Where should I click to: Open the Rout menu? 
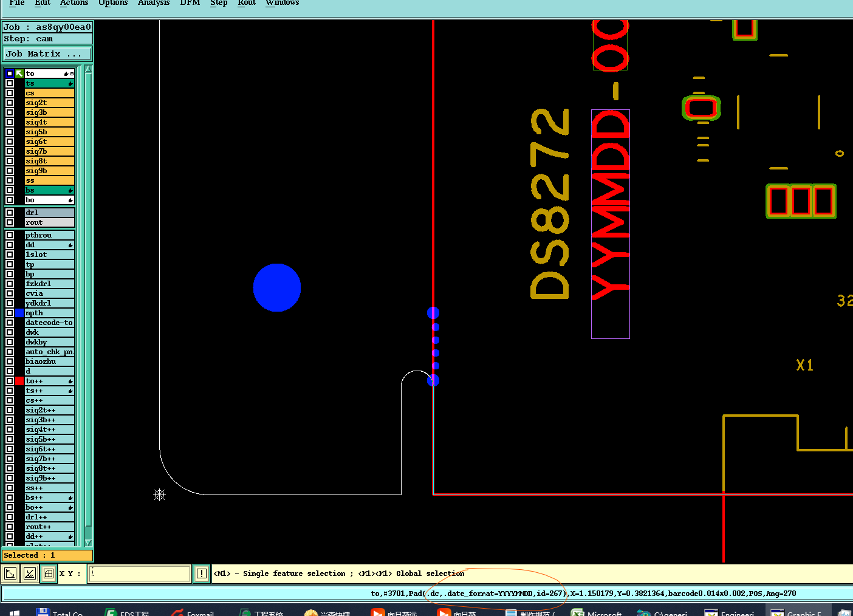(247, 3)
